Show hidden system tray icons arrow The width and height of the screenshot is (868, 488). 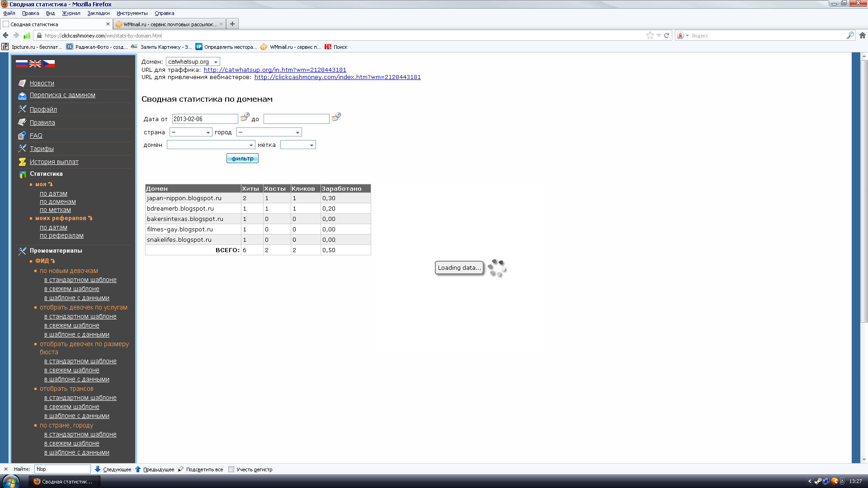[x=809, y=481]
